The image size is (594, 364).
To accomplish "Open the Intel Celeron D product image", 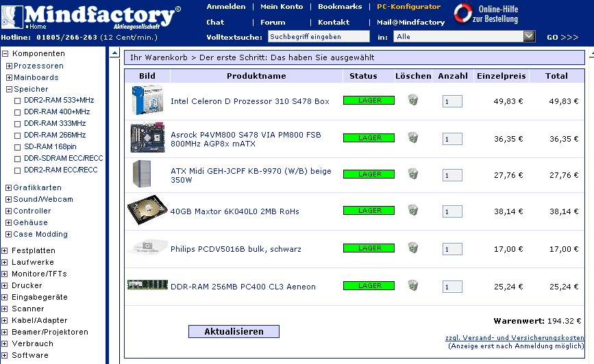I will tap(147, 100).
